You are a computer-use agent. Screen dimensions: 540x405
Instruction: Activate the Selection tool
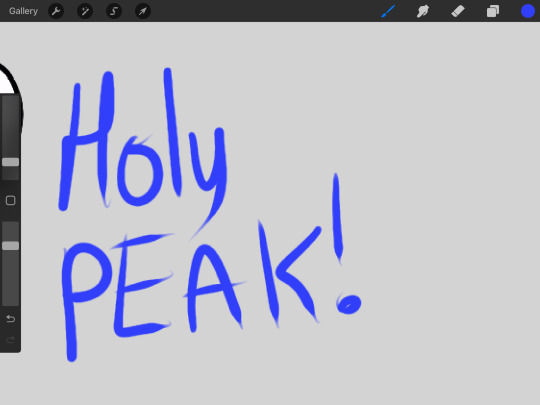tap(114, 11)
